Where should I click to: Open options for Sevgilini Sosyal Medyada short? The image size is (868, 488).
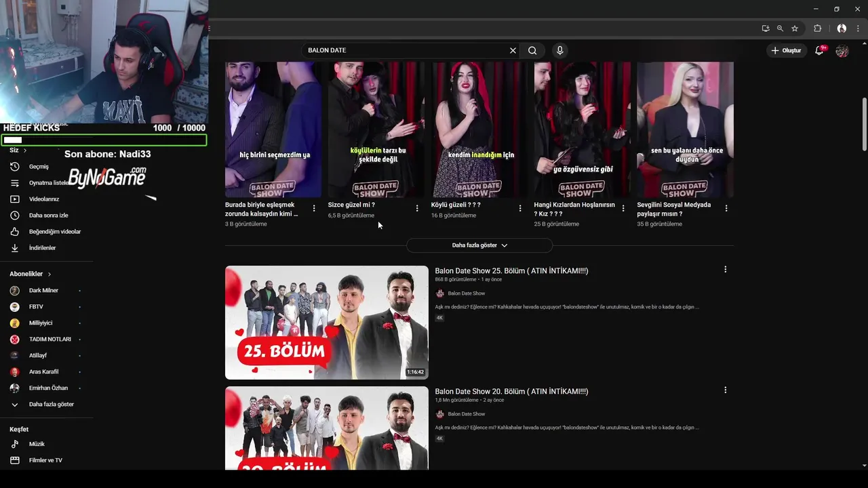pos(726,209)
